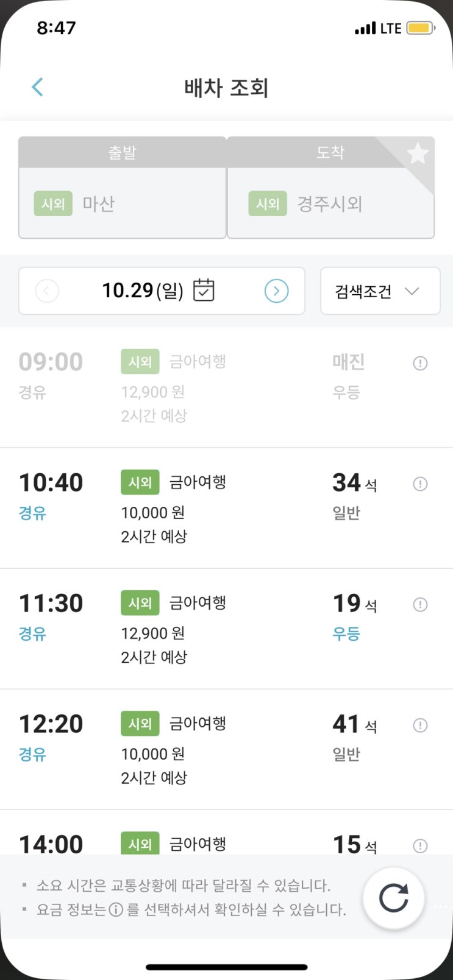View 경유 stops for the 12:20 bus
The height and width of the screenshot is (980, 453).
(33, 755)
